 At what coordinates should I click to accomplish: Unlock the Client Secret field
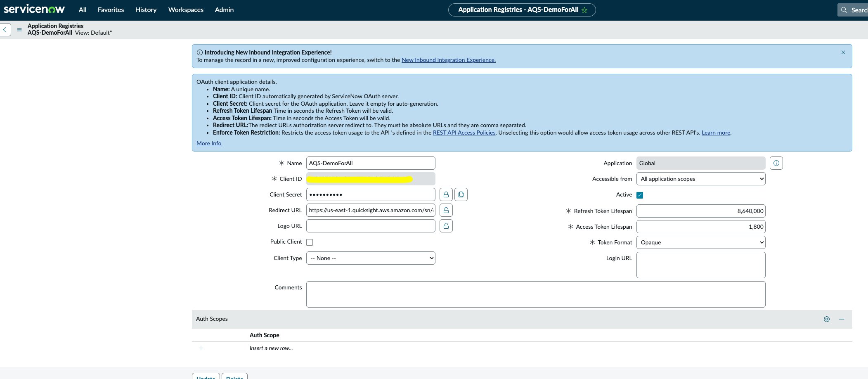click(446, 194)
